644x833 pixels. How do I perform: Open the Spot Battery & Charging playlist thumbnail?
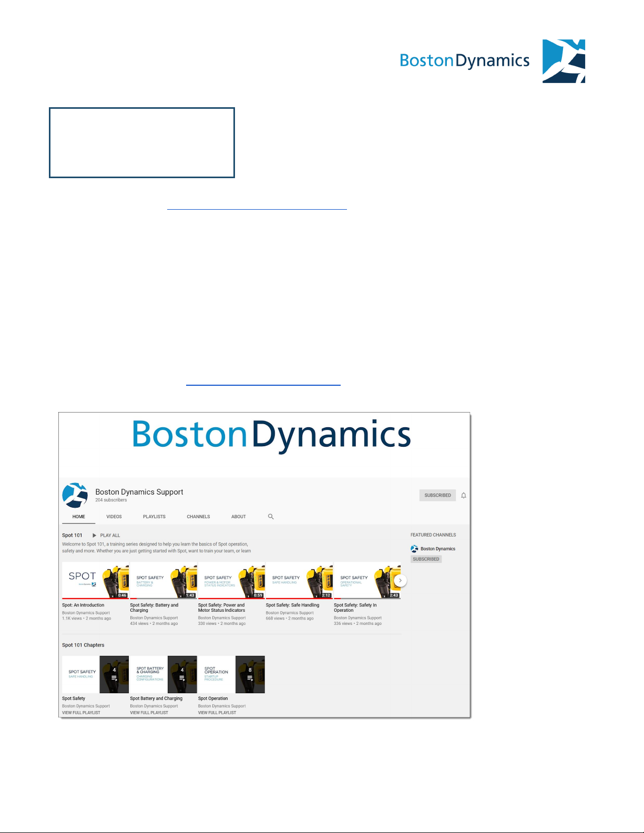[x=163, y=674]
